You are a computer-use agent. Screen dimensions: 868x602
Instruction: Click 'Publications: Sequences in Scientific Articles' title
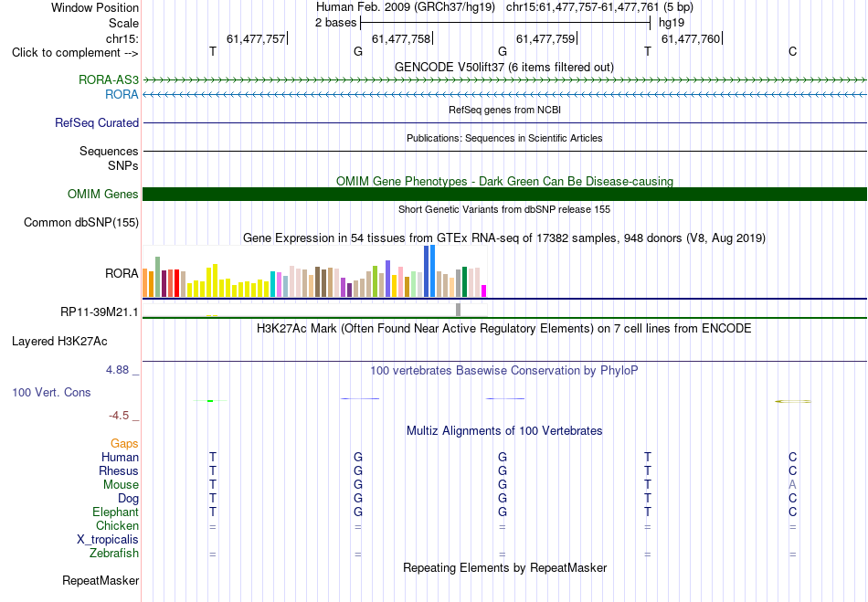[504, 138]
